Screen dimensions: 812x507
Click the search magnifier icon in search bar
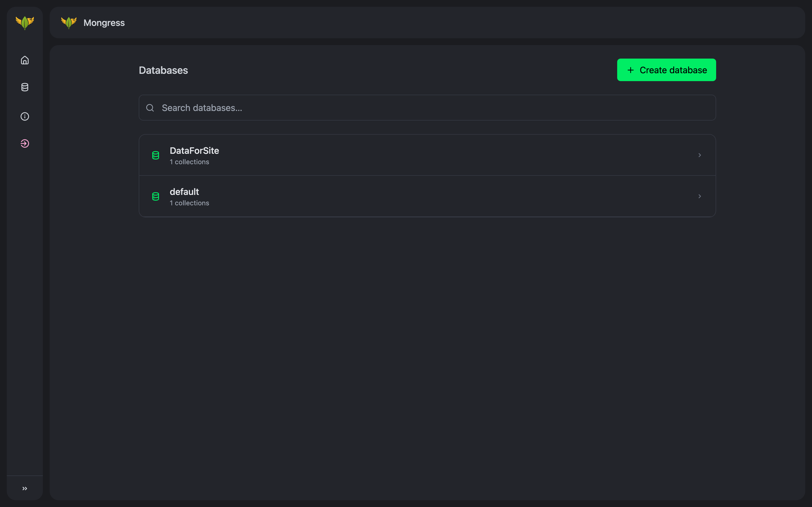150,108
